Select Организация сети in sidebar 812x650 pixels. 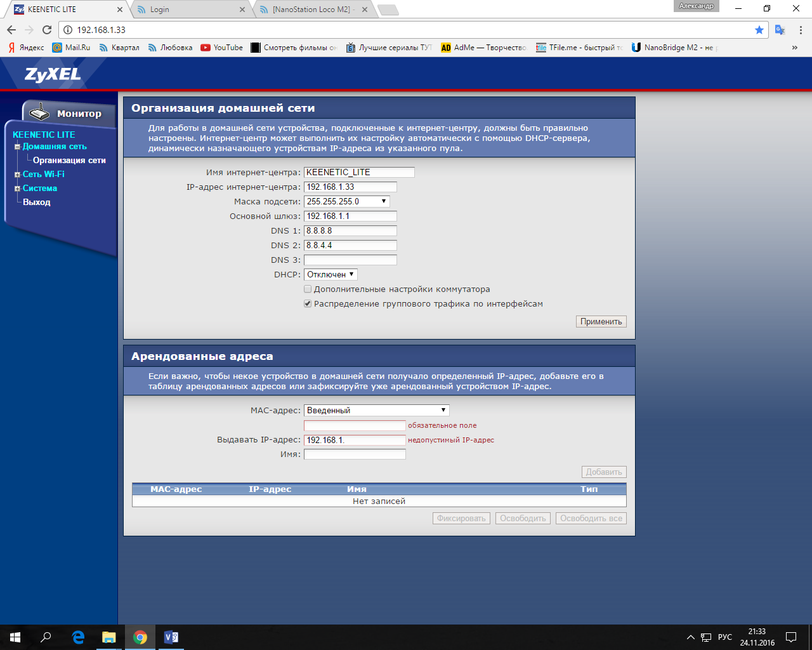(x=69, y=161)
